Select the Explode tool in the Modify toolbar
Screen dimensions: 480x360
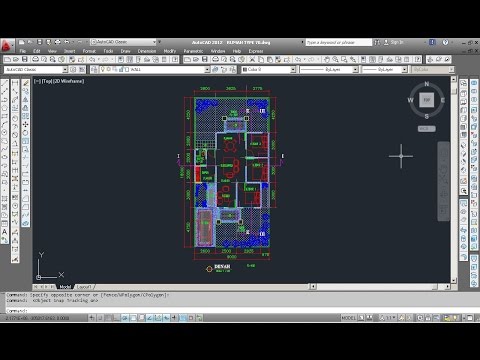(26, 223)
